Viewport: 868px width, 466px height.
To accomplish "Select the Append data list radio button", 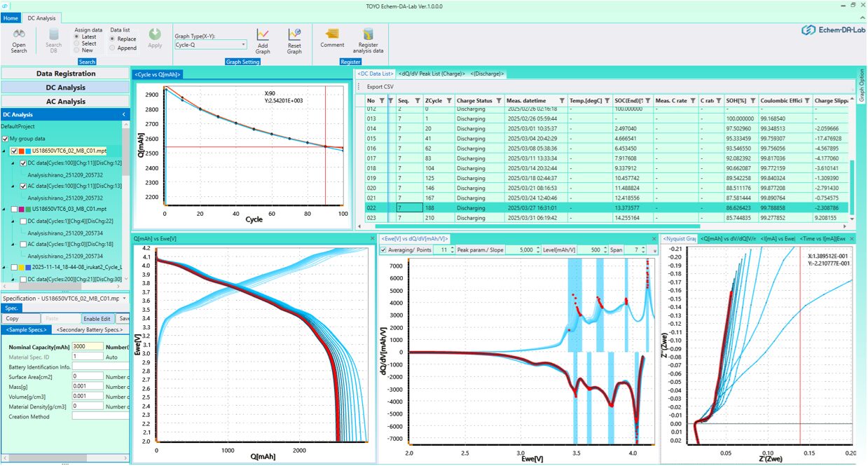I will tap(113, 48).
